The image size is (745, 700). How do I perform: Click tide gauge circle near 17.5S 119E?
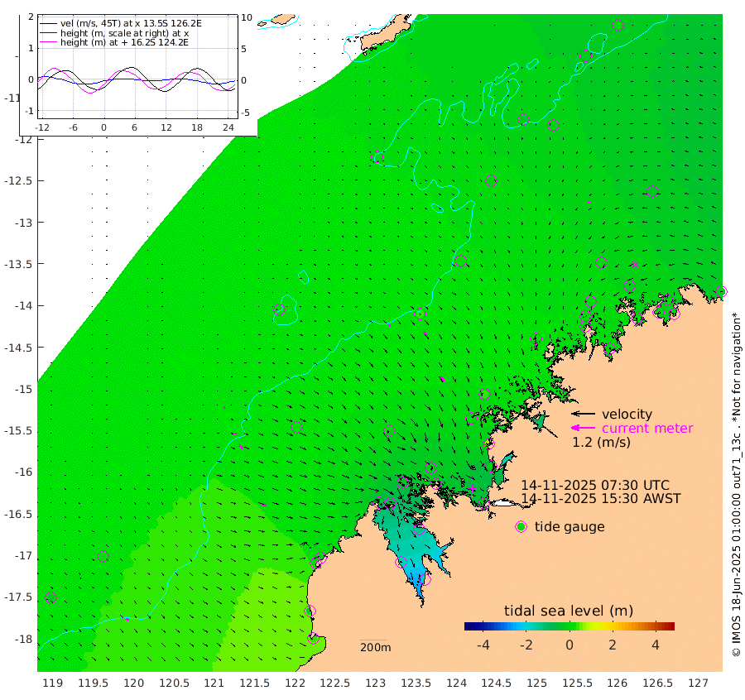50,598
